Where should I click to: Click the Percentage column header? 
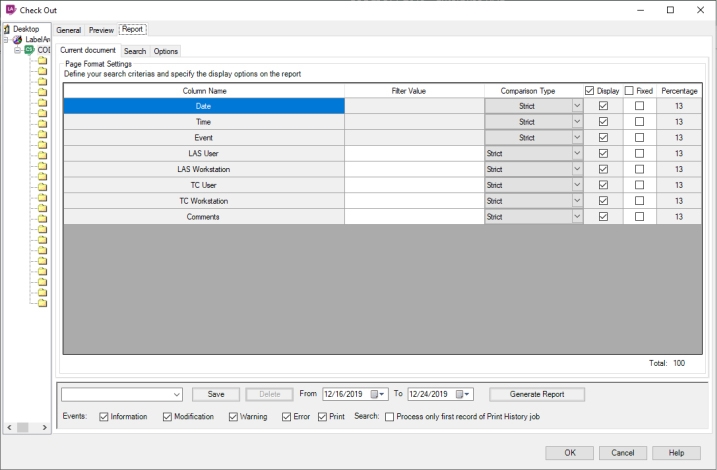pyautogui.click(x=679, y=91)
